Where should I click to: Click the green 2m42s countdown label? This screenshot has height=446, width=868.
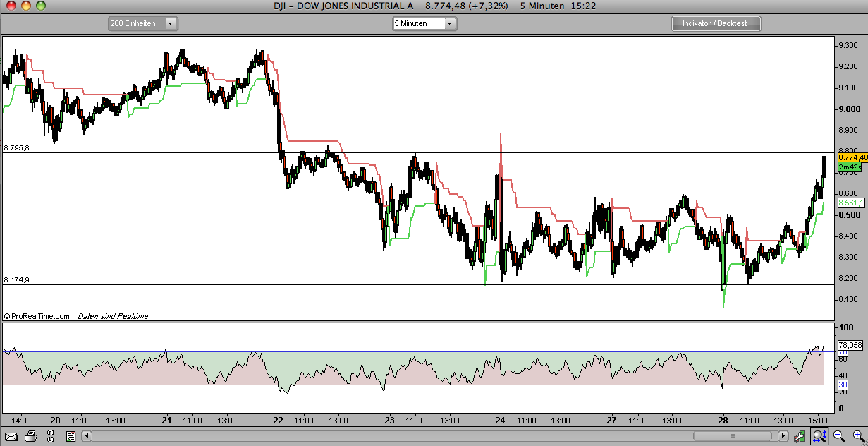[x=849, y=167]
